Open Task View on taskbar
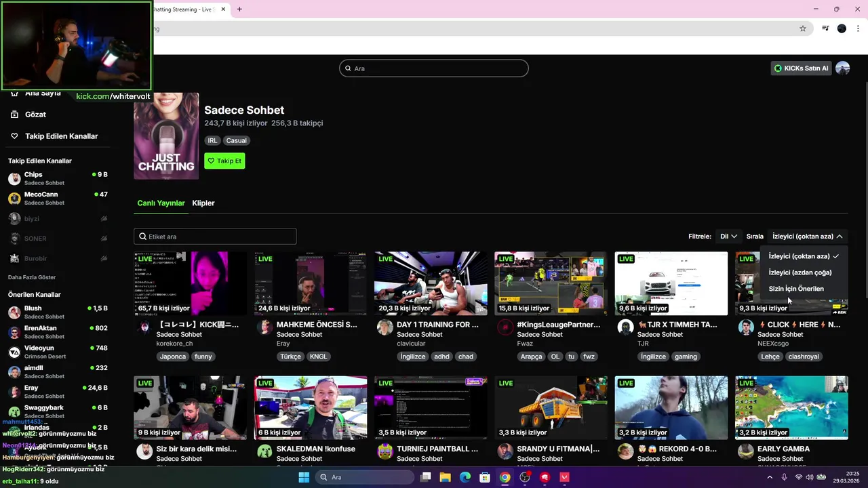The height and width of the screenshot is (488, 868). point(426,477)
